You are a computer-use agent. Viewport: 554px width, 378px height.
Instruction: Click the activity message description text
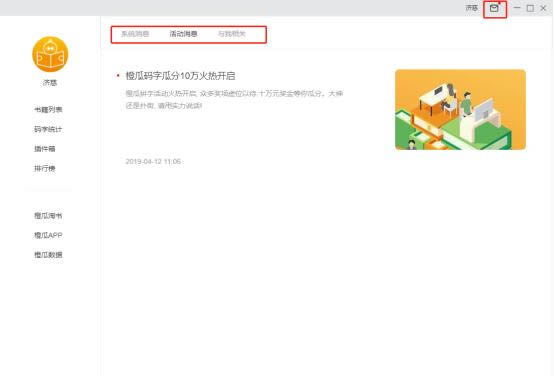click(234, 100)
